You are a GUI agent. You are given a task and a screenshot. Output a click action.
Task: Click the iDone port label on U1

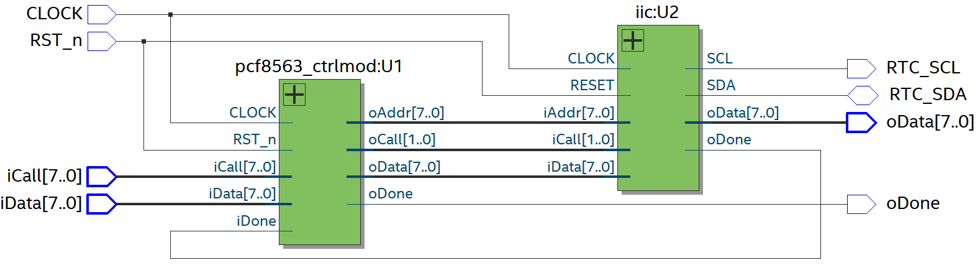click(256, 221)
